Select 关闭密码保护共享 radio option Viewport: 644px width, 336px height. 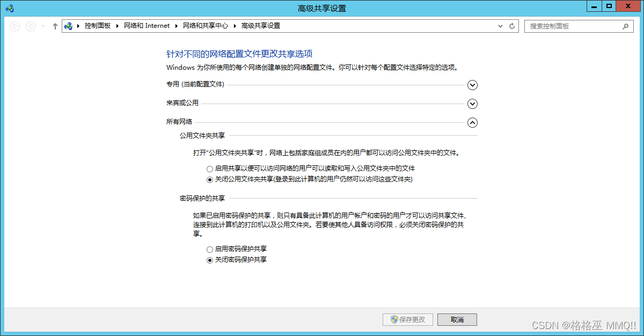210,260
